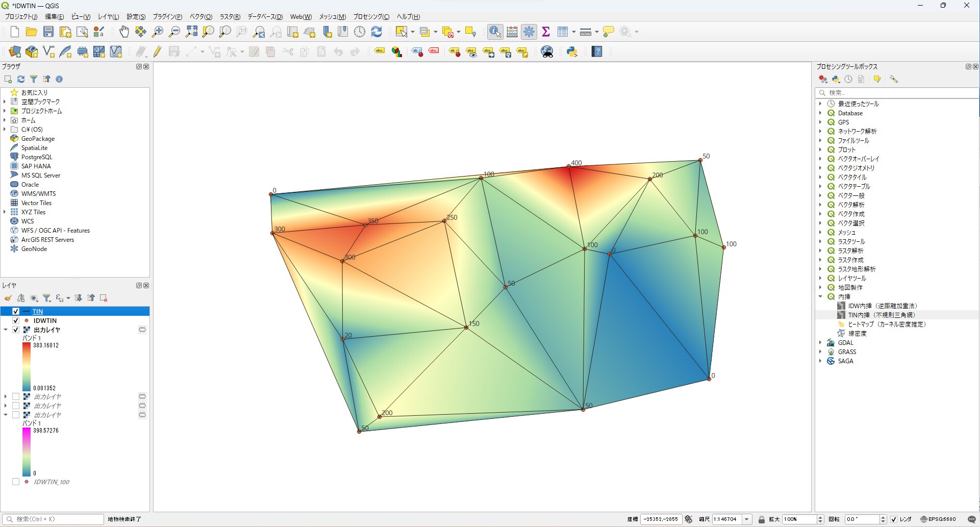
Task: Open the field calculator sigma icon
Action: click(546, 32)
